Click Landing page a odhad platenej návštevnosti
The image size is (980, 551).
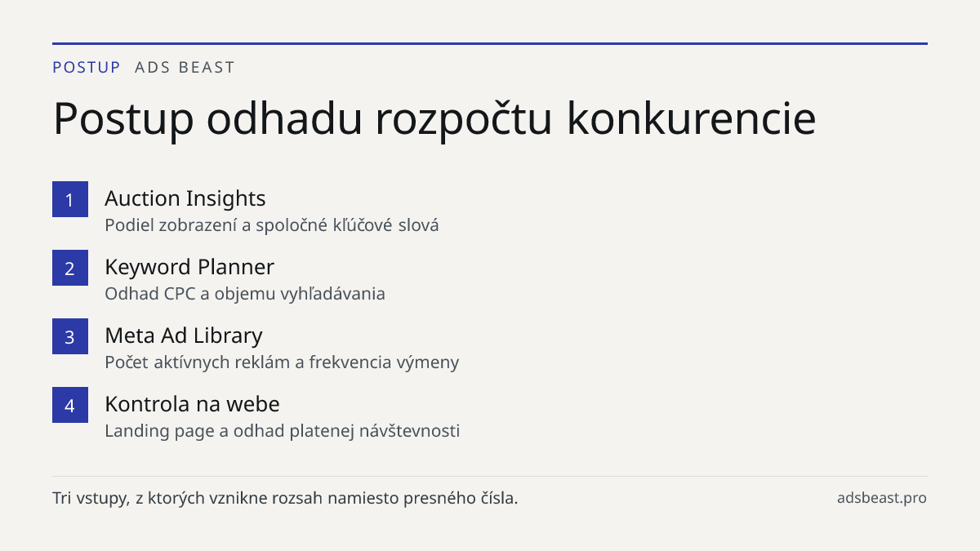283,431
